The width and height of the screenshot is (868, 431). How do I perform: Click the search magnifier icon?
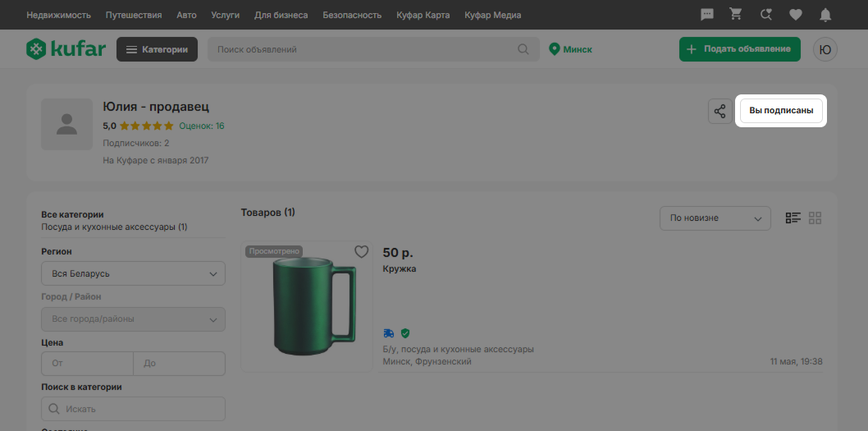click(x=523, y=49)
